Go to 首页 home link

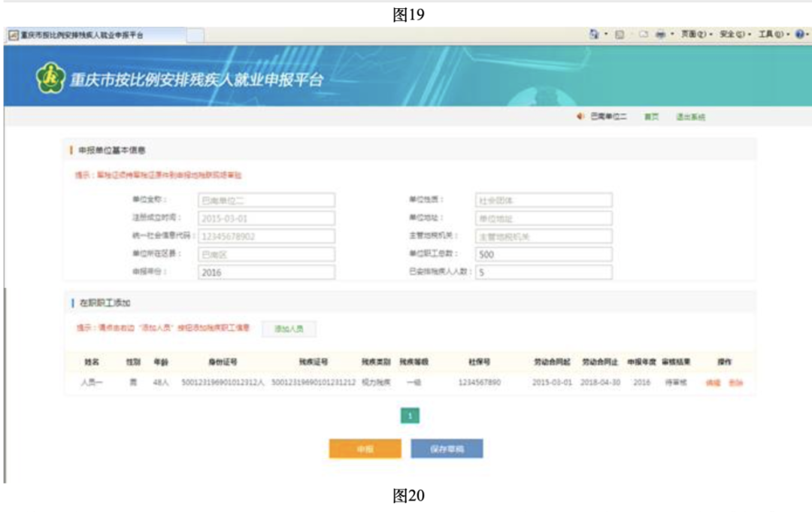pos(650,117)
